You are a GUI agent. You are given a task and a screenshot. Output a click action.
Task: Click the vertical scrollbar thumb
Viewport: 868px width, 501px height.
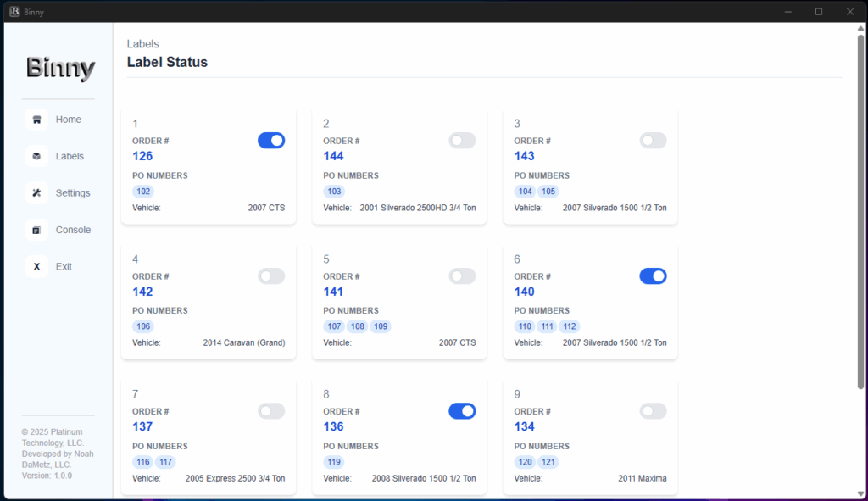[861, 212]
